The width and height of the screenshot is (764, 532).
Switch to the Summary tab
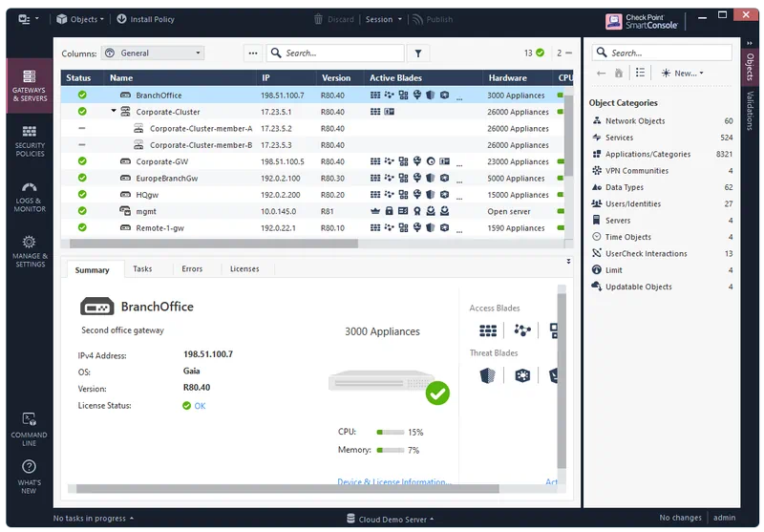(92, 270)
